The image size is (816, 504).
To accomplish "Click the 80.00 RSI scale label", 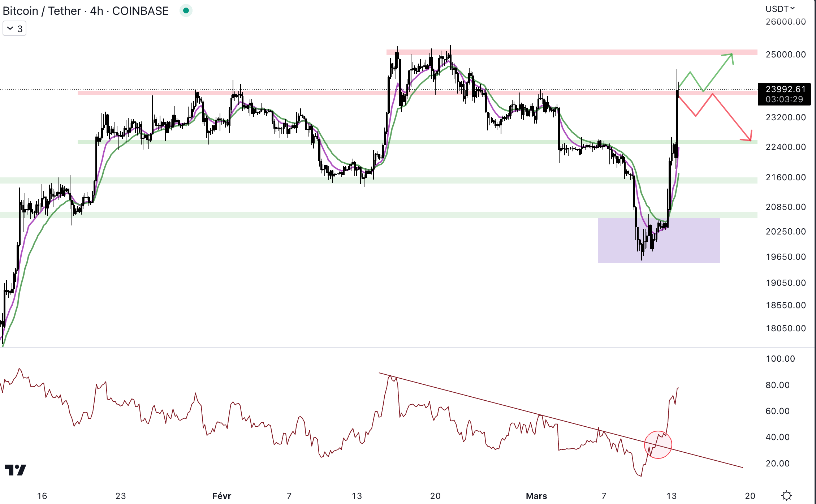I will [x=777, y=385].
